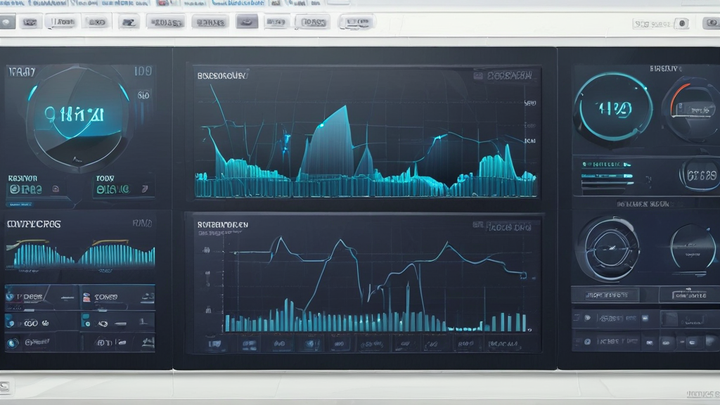Click the left wide button below the right panel dials

coord(606,295)
